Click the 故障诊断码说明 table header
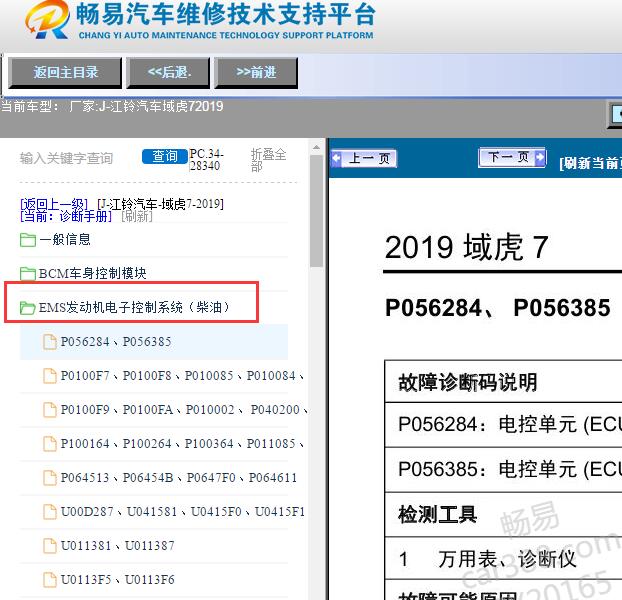The height and width of the screenshot is (600, 622). pos(467,382)
